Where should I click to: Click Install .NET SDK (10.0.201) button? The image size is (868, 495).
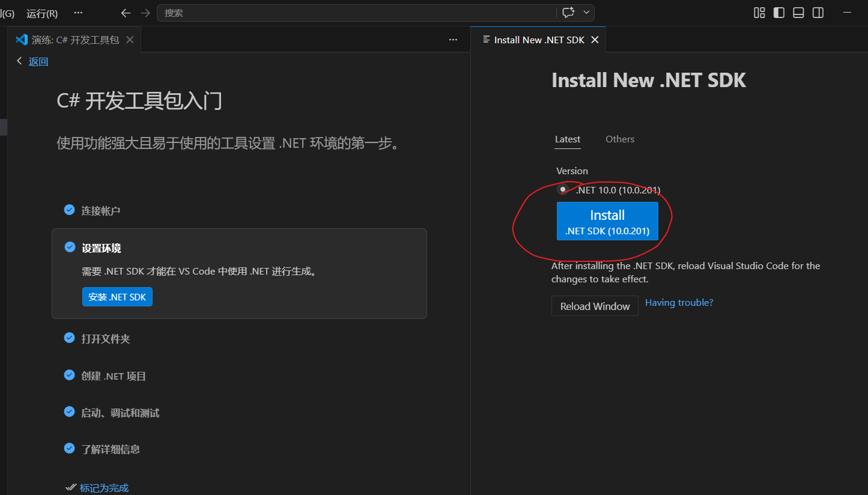click(x=607, y=221)
